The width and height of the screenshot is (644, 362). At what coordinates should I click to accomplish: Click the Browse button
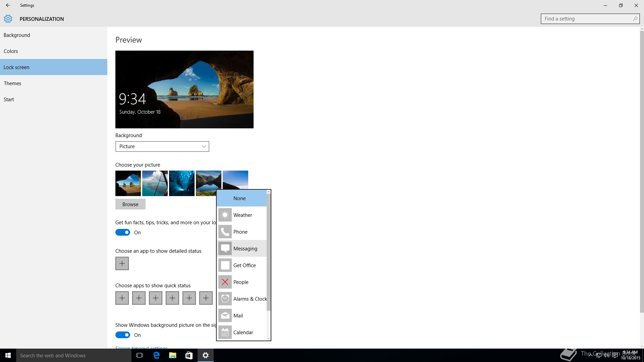[130, 204]
